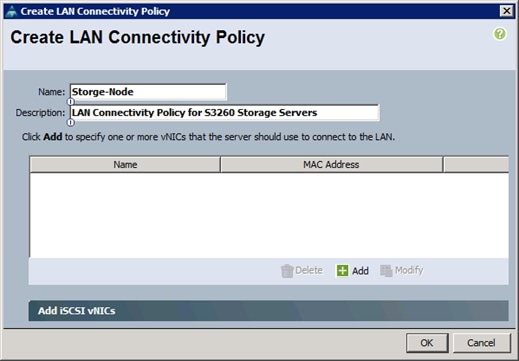The image size is (519, 361).
Task: Sort by the MAC Address column header
Action: (x=331, y=164)
